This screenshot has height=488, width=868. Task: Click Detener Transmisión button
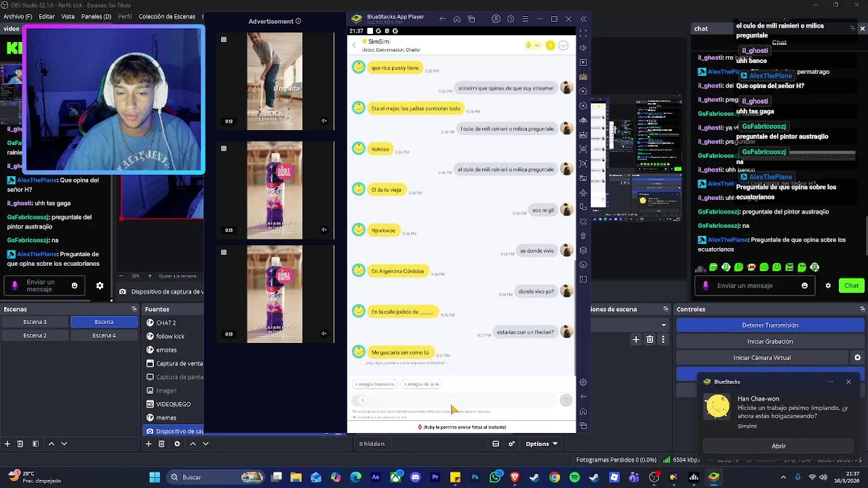click(x=770, y=325)
